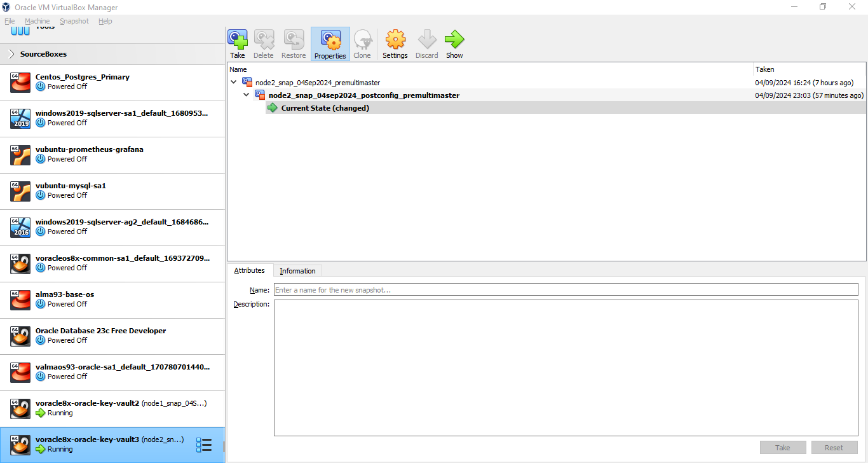Open the Machine menu
Image resolution: width=868 pixels, height=463 pixels.
point(37,21)
